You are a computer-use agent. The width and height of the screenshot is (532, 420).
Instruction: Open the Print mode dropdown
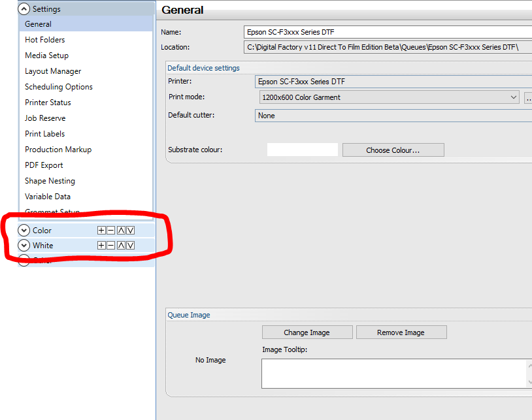[389, 97]
